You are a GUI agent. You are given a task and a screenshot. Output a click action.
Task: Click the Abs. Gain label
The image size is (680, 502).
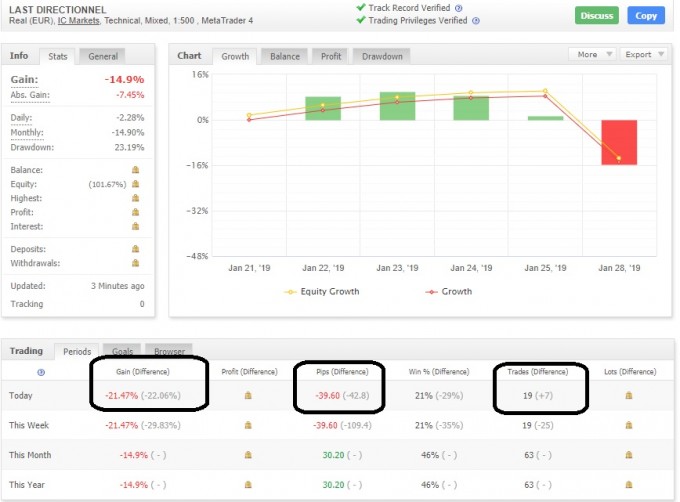(x=30, y=95)
